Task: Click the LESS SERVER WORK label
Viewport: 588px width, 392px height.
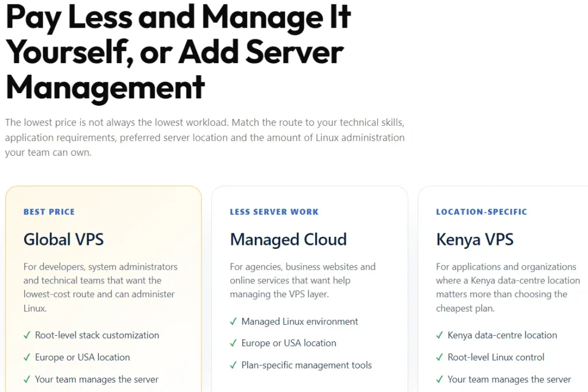Action: 274,212
